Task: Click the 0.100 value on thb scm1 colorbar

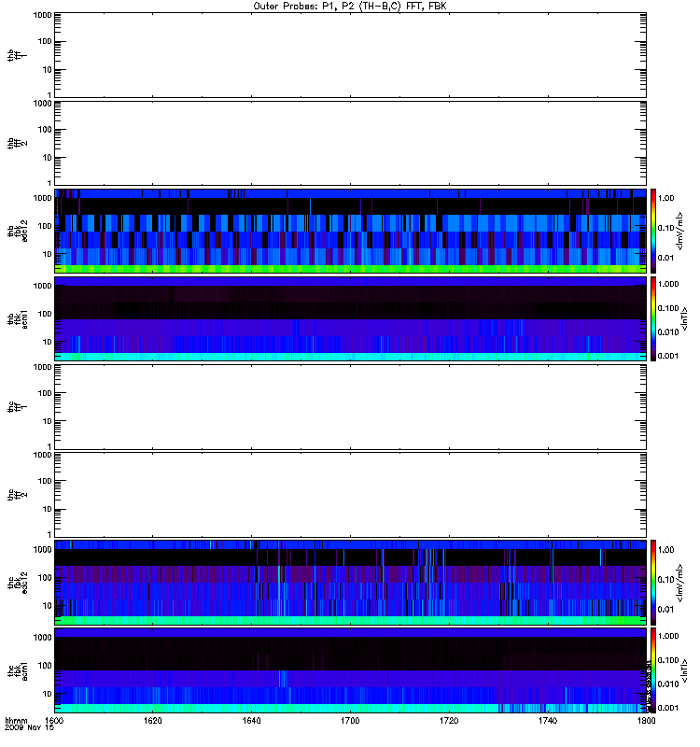Action: [x=668, y=308]
